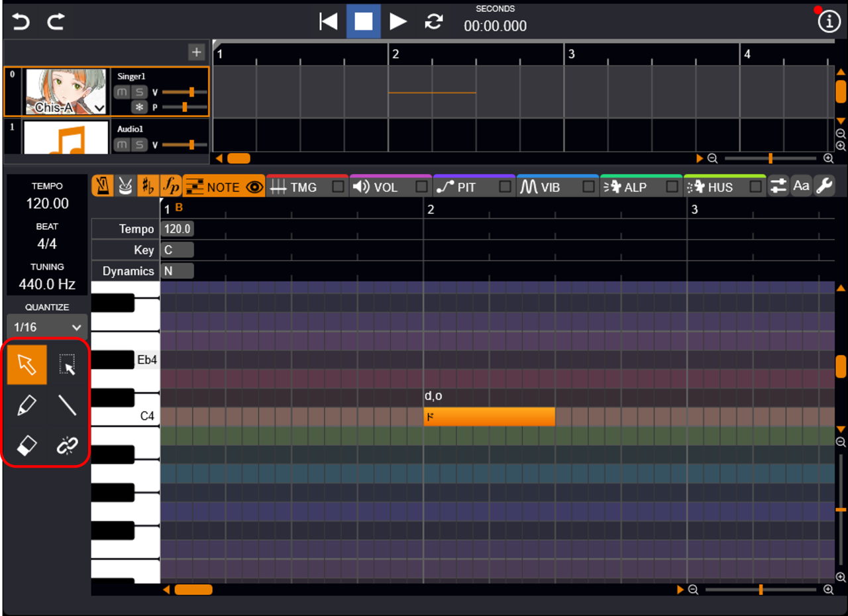This screenshot has width=848, height=616.
Task: Switch to the PIT tab
Action: [x=466, y=187]
